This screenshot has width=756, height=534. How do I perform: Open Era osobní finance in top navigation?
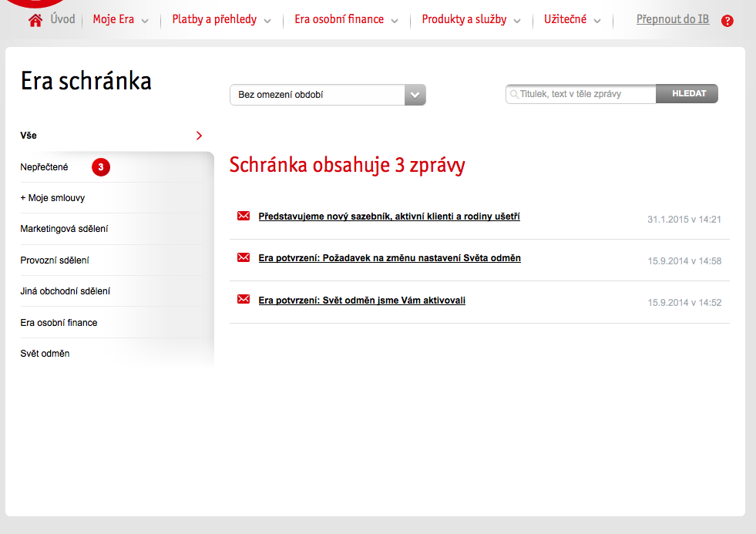pyautogui.click(x=339, y=19)
